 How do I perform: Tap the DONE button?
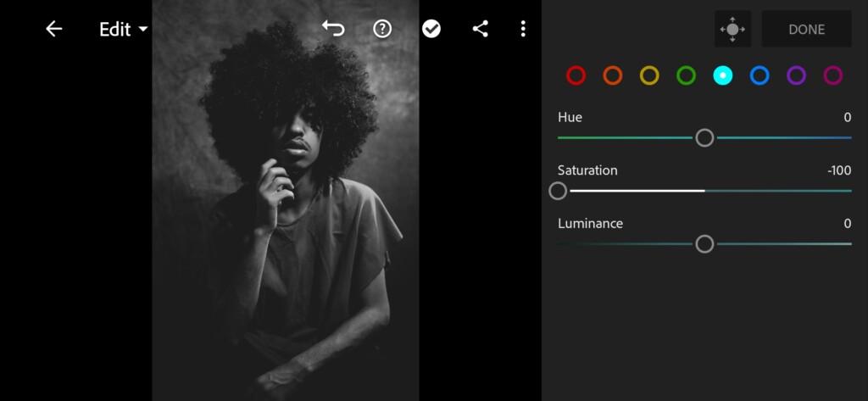807,30
